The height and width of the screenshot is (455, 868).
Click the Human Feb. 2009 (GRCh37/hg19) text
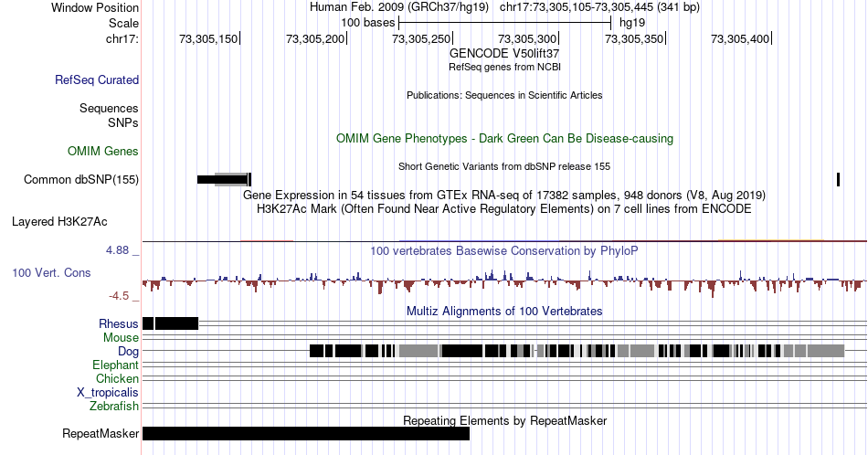(399, 7)
